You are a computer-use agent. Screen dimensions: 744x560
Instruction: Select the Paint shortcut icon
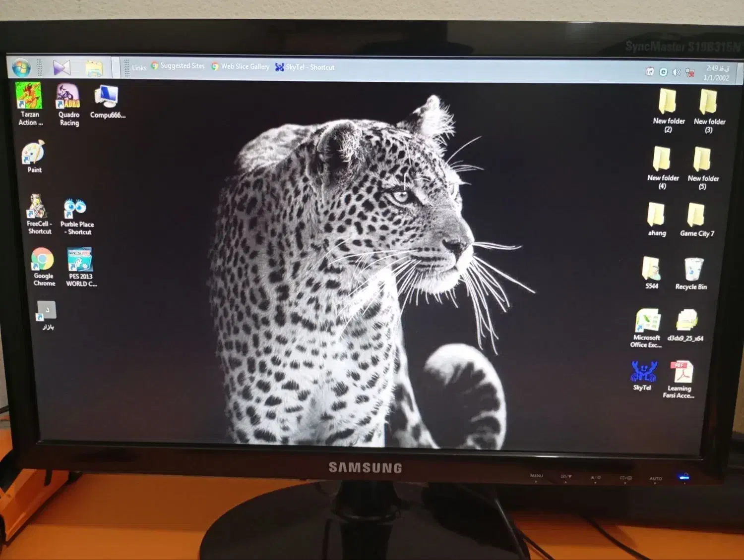click(x=34, y=154)
